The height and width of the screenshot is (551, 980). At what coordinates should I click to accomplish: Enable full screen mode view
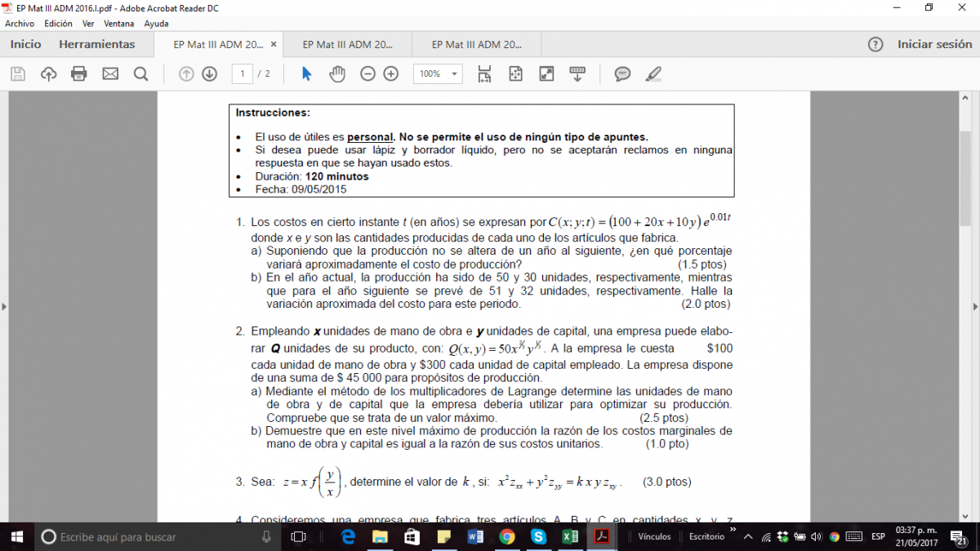[546, 74]
